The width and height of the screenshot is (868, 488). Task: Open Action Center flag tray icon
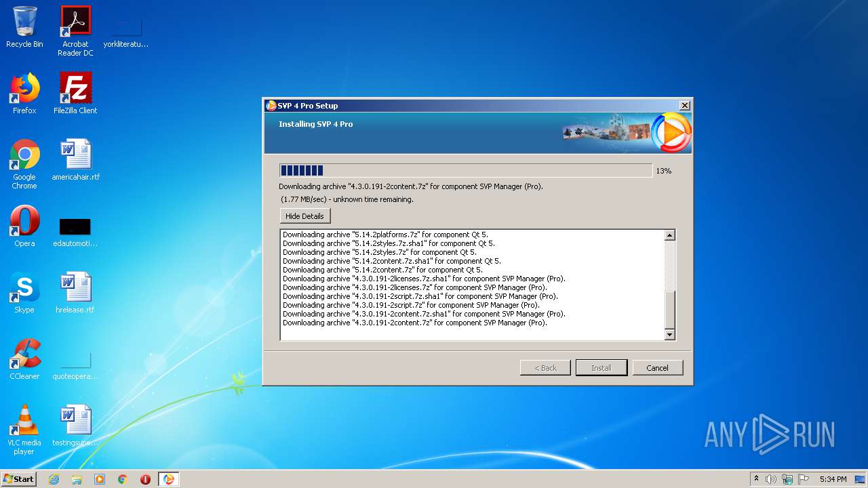pyautogui.click(x=804, y=479)
